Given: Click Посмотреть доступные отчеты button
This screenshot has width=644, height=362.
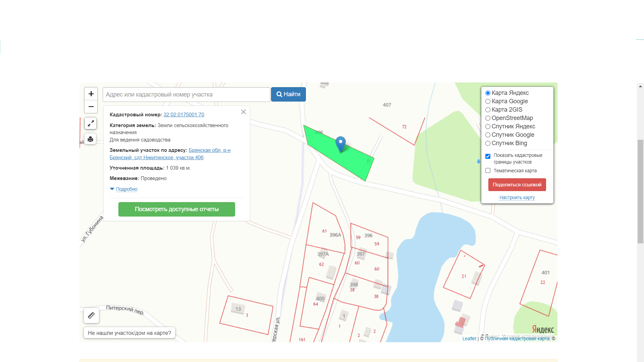Looking at the screenshot, I should (x=177, y=209).
